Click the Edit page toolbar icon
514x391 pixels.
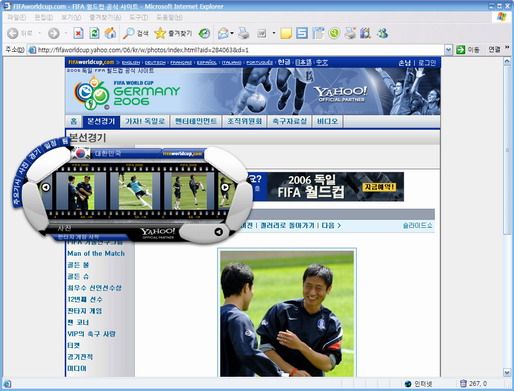coord(262,33)
